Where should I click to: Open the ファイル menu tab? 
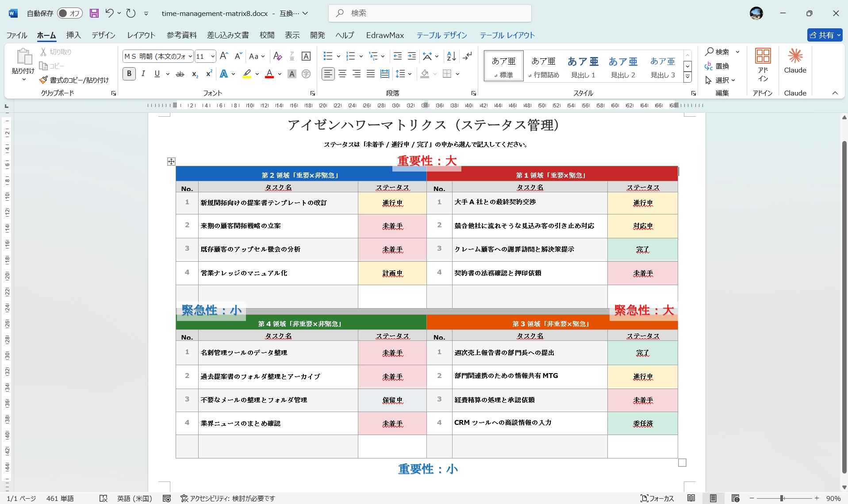click(17, 35)
